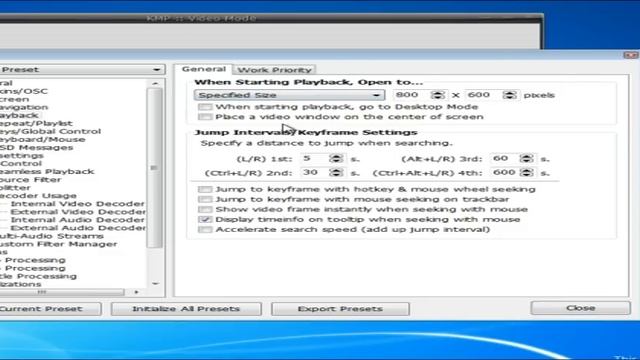Viewport: 640px width, 360px height.
Task: Select Multi-Audio Streams tree item
Action: [51, 236]
